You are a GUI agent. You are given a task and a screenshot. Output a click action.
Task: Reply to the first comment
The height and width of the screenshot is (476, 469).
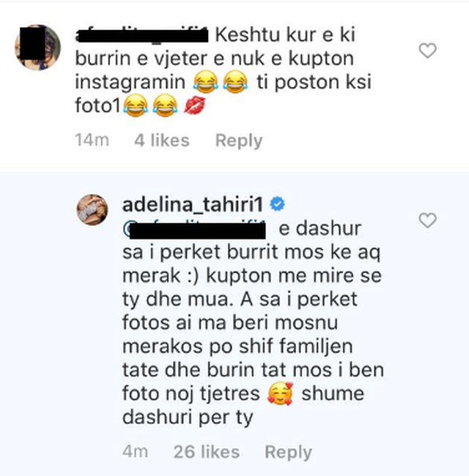tap(239, 141)
